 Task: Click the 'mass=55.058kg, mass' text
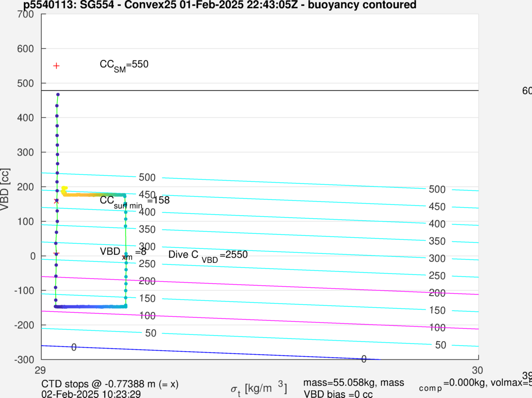tap(354, 383)
